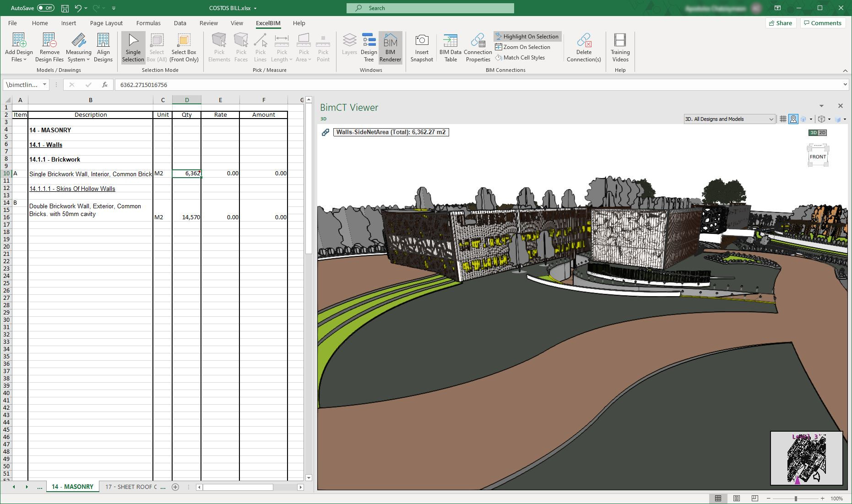Click the Pick Elements tool
This screenshot has width=852, height=504.
coord(219,47)
